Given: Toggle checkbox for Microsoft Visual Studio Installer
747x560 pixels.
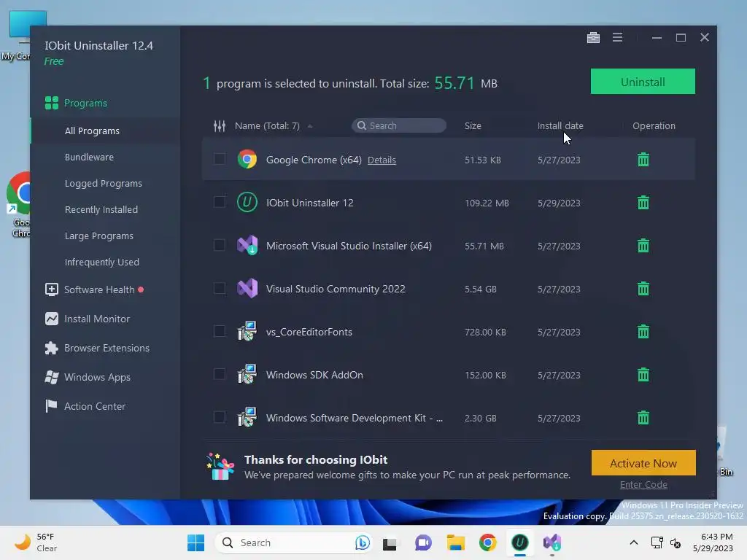Looking at the screenshot, I should coord(219,245).
